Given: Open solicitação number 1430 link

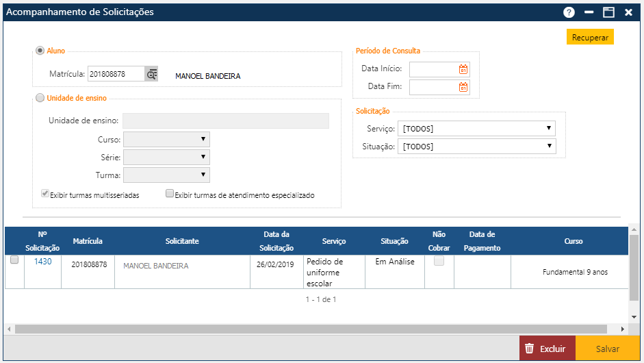Looking at the screenshot, I should [x=42, y=262].
